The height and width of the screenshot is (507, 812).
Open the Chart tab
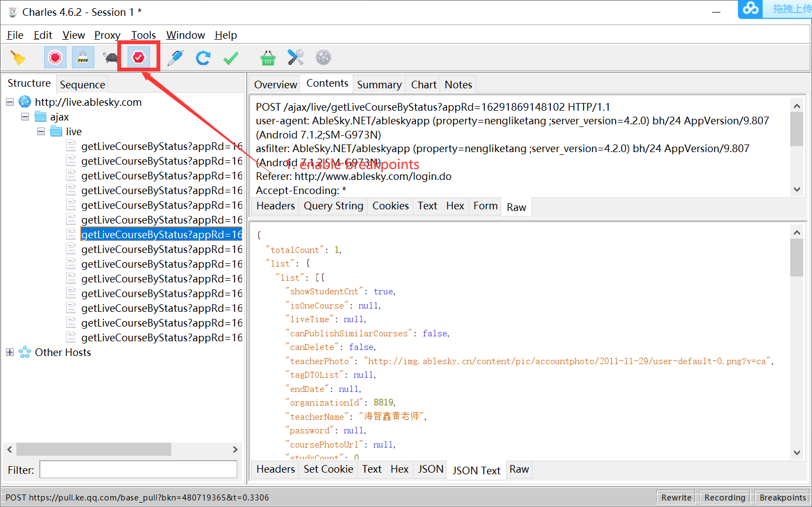tap(424, 84)
